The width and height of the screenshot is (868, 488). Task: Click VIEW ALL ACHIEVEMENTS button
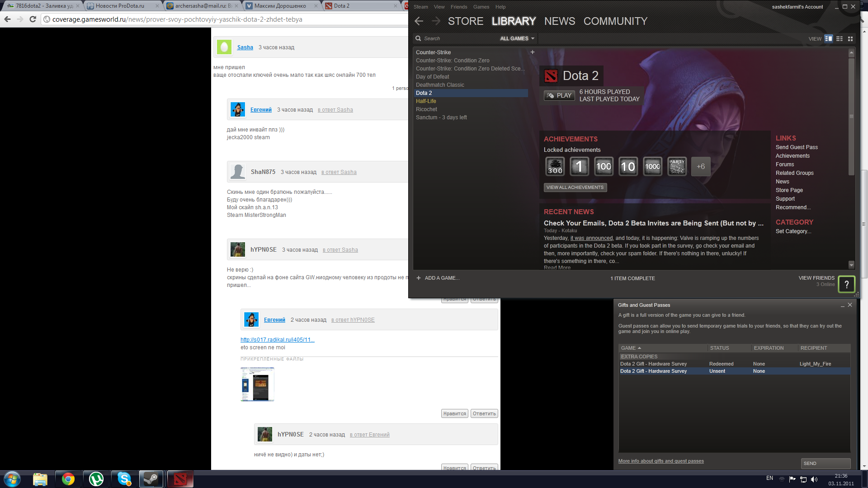point(575,188)
